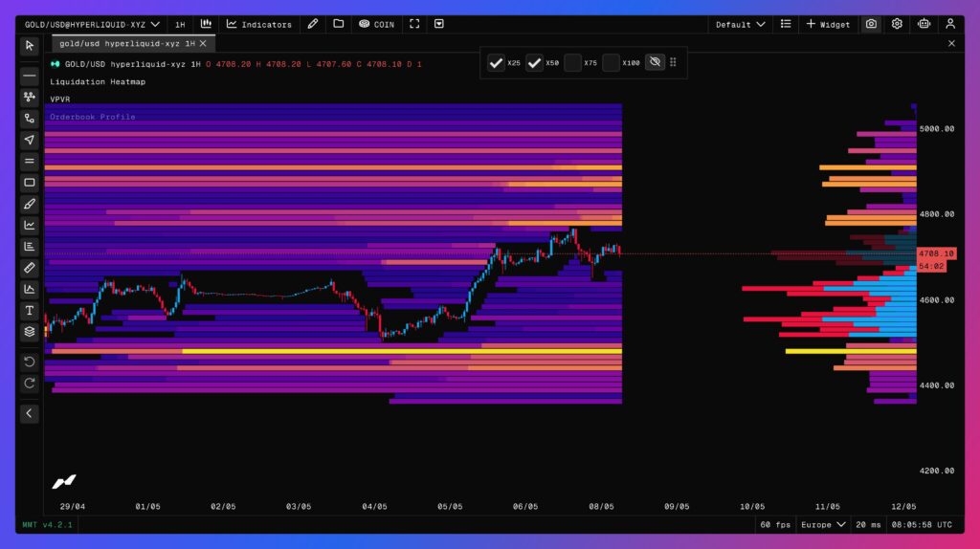The height and width of the screenshot is (549, 980).
Task: Select the parallel lines channel tool
Action: pos(30,161)
